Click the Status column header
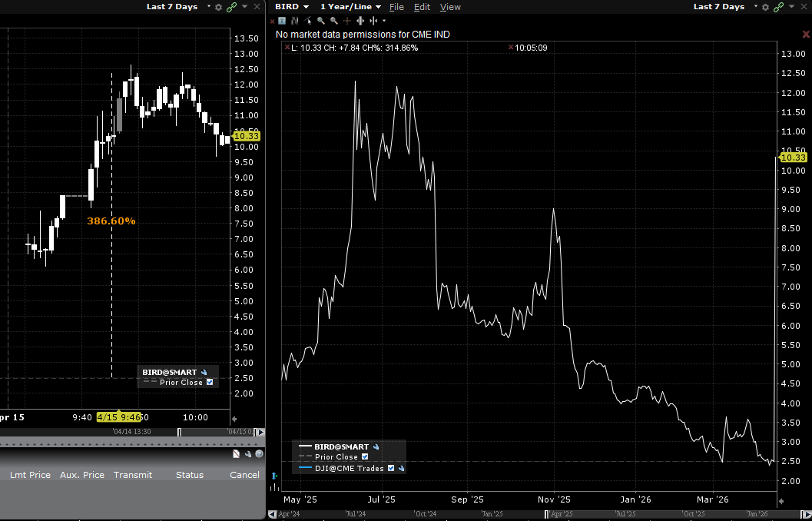This screenshot has height=521, width=812. [x=190, y=475]
